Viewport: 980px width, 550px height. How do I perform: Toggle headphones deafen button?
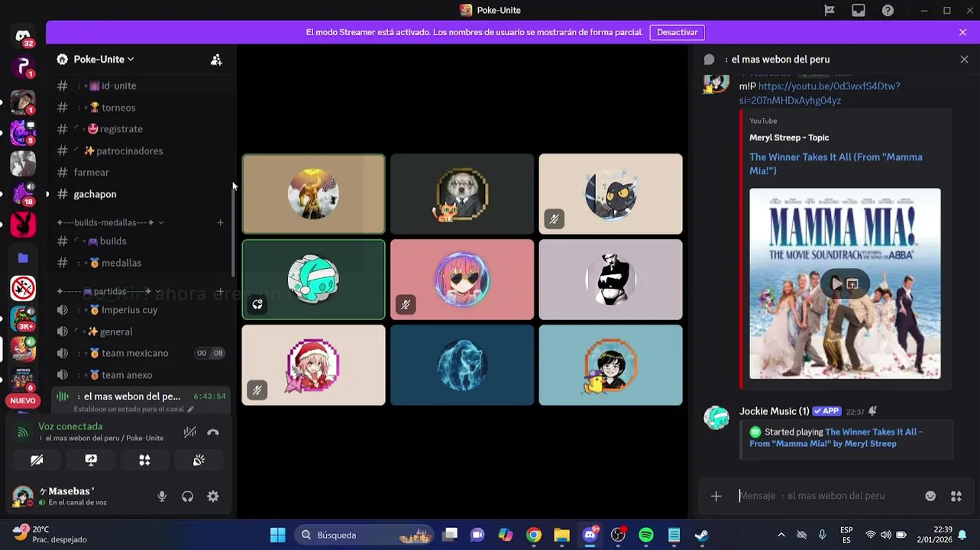coord(187,497)
